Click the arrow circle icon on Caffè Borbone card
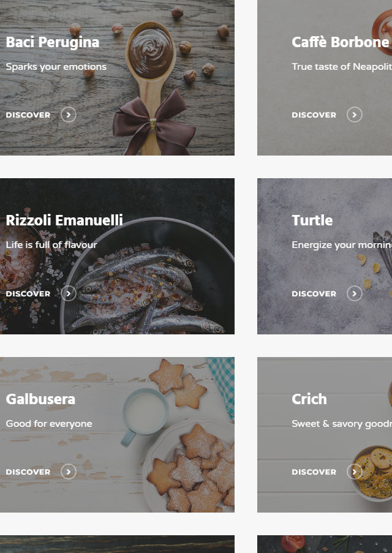The image size is (392, 553). point(354,115)
